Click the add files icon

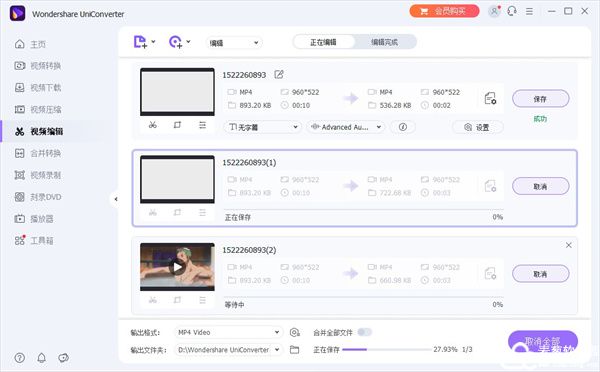[x=140, y=42]
